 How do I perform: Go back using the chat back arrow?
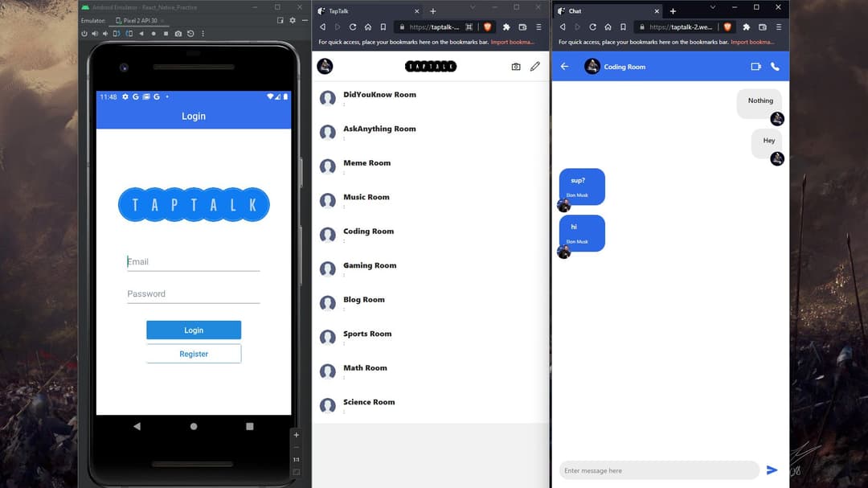[564, 67]
